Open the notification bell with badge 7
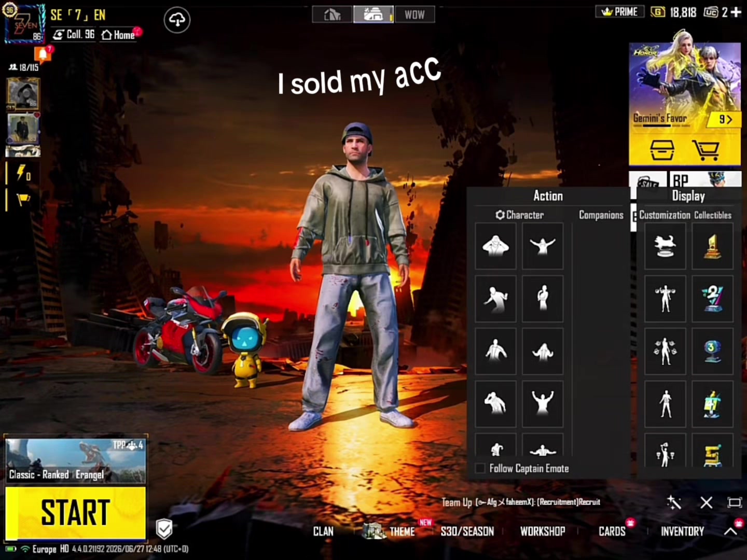 pyautogui.click(x=43, y=54)
